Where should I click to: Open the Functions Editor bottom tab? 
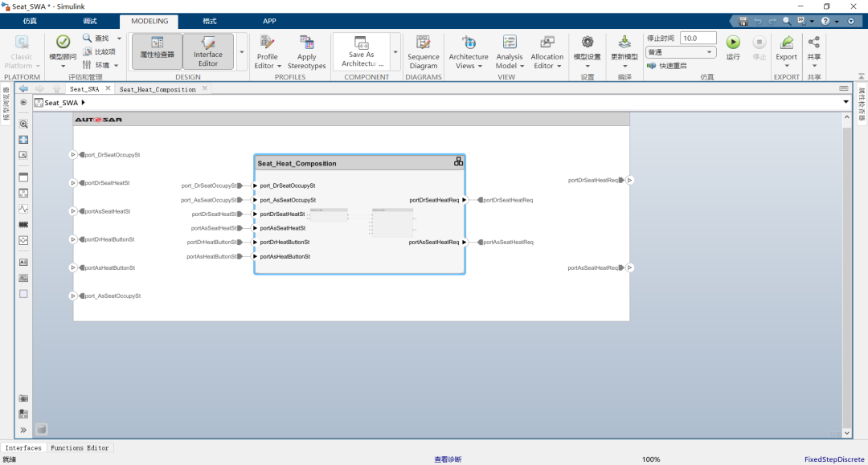pos(80,448)
